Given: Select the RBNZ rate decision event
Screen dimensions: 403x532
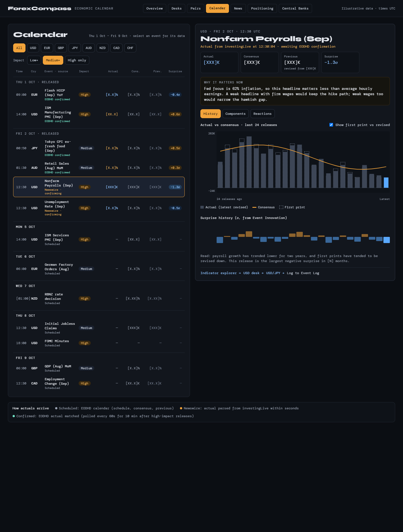Looking at the screenshot, I should tap(99, 298).
